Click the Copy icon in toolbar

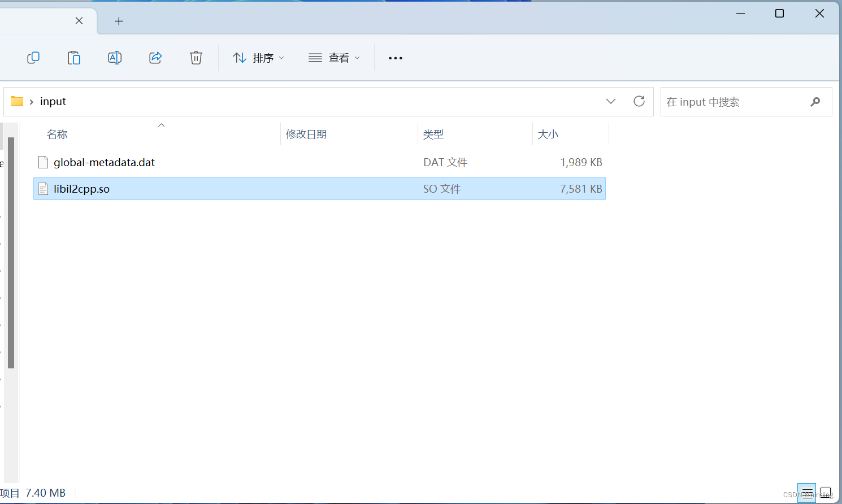pyautogui.click(x=33, y=58)
